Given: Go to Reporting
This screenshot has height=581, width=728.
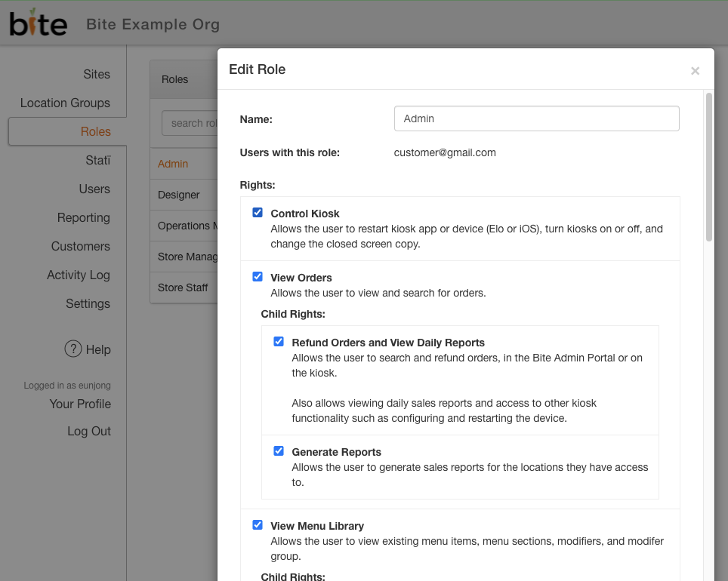Looking at the screenshot, I should click(x=84, y=217).
